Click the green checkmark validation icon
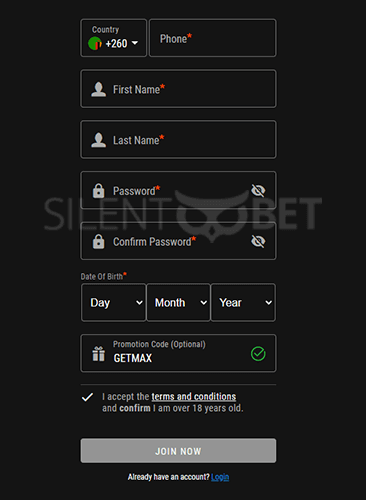Image resolution: width=366 pixels, height=500 pixels. pos(258,354)
